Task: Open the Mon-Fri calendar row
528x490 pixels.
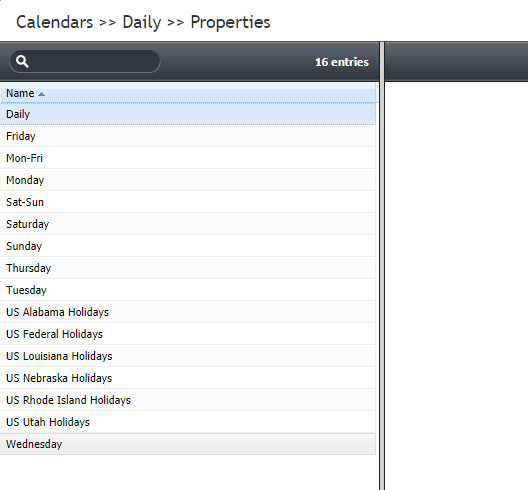Action: click(x=188, y=158)
